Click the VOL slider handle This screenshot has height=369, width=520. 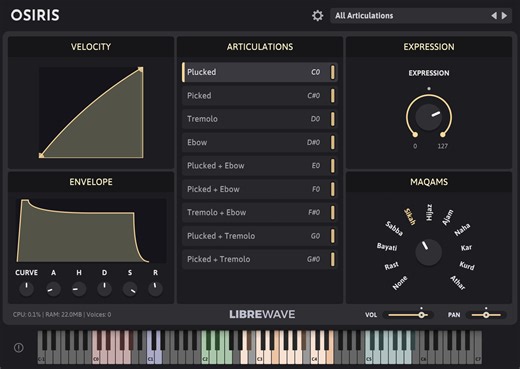422,315
